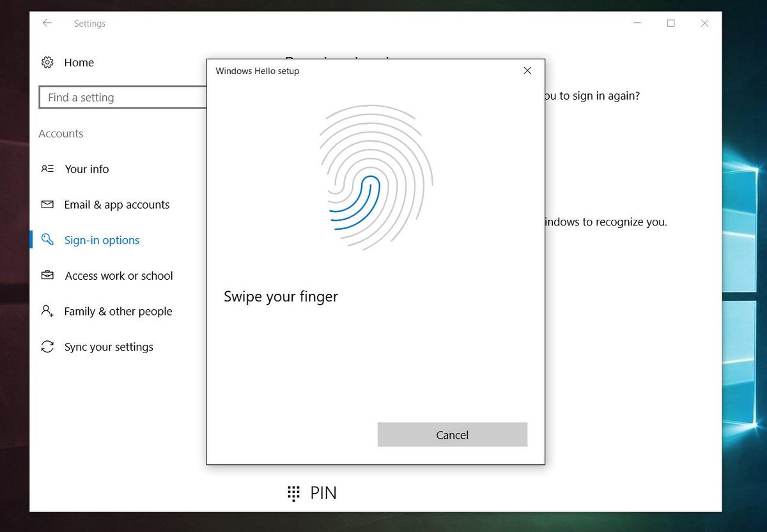Select the PIN keypad icon
This screenshot has height=532, width=767.
(293, 492)
